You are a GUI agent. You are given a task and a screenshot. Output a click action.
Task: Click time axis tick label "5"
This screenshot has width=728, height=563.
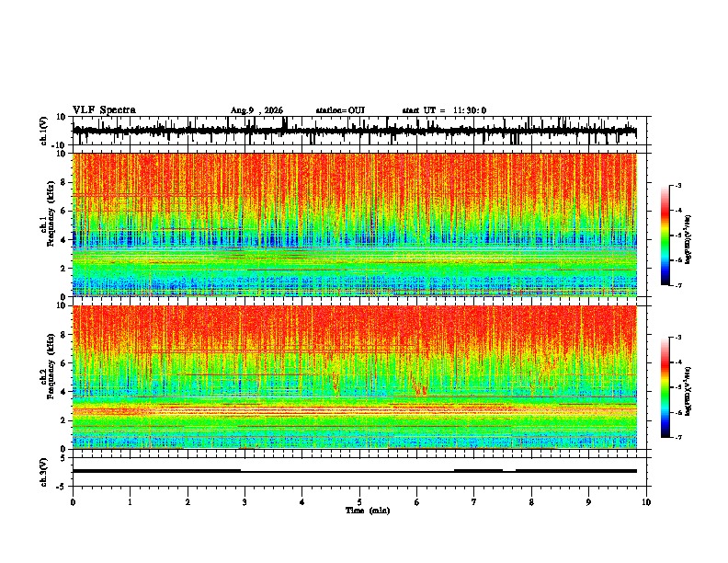tap(359, 502)
